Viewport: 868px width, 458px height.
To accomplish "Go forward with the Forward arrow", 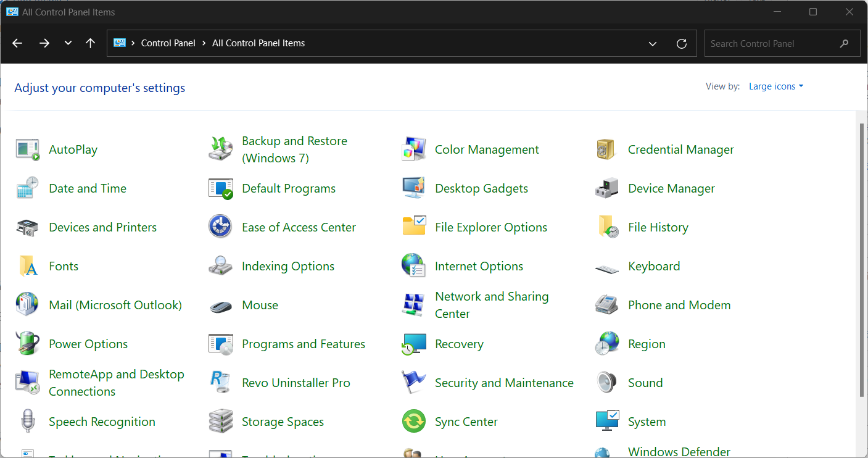I will coord(44,43).
